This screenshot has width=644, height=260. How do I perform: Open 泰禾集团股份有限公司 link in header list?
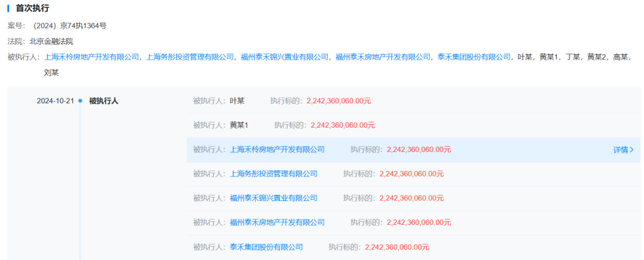[474, 57]
